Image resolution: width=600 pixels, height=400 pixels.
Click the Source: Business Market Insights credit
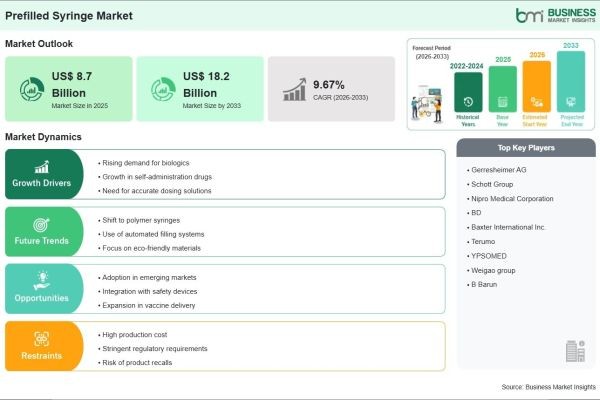click(x=549, y=387)
